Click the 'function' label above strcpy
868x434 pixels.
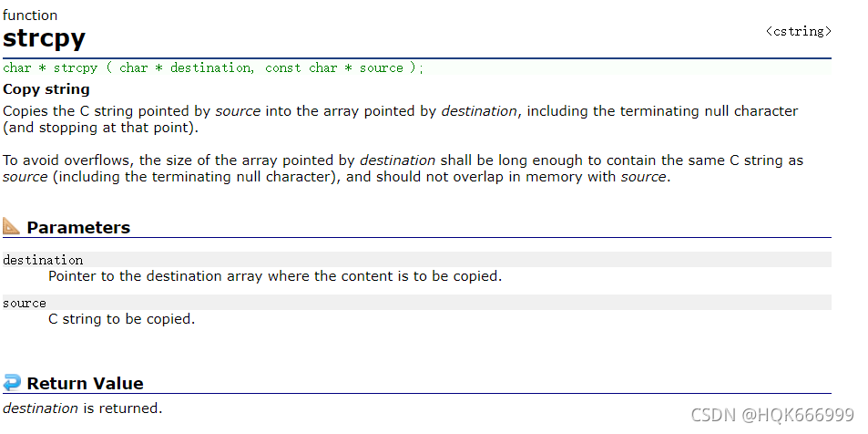[30, 15]
